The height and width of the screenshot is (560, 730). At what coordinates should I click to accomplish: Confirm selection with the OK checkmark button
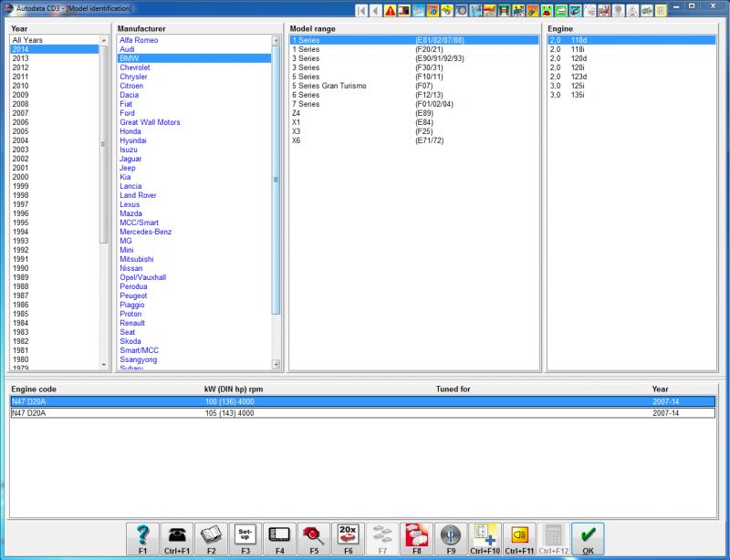pos(588,539)
